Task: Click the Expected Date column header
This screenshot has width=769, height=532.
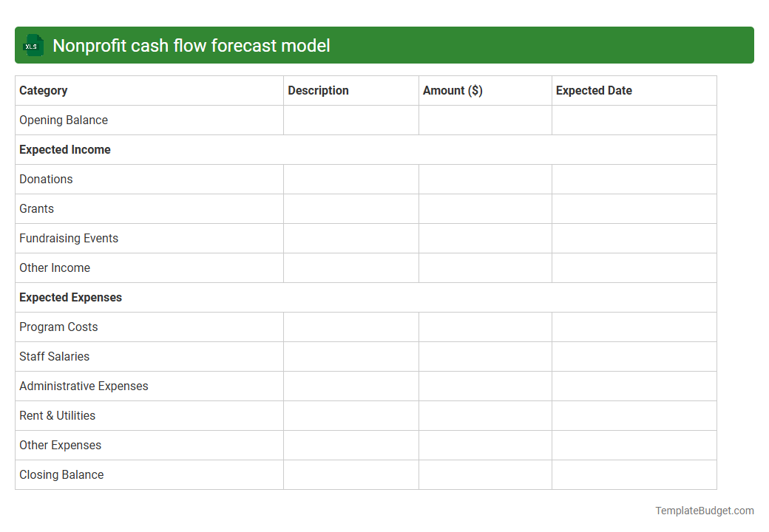Action: 594,90
